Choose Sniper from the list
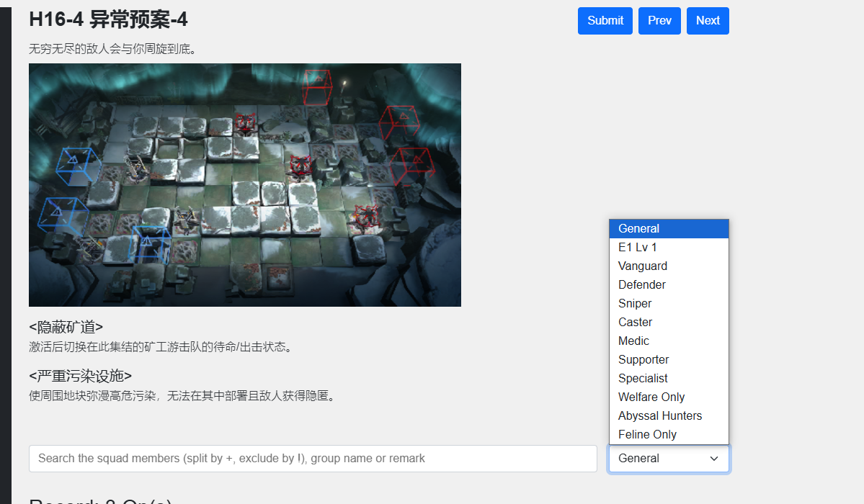This screenshot has width=864, height=504. coord(669,304)
